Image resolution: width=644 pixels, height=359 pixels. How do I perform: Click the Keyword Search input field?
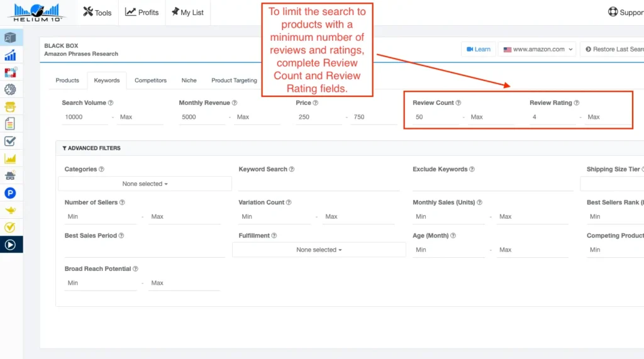point(319,184)
